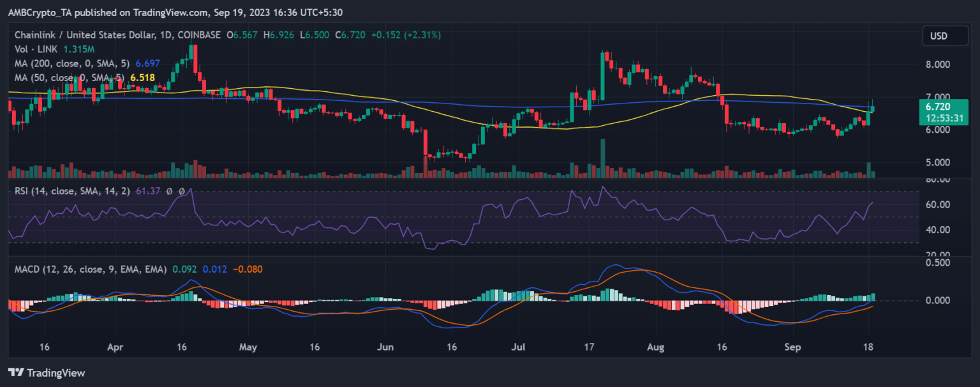Click the TradingView logo at bottom left
Screen dimensions: 980x387
point(46,372)
